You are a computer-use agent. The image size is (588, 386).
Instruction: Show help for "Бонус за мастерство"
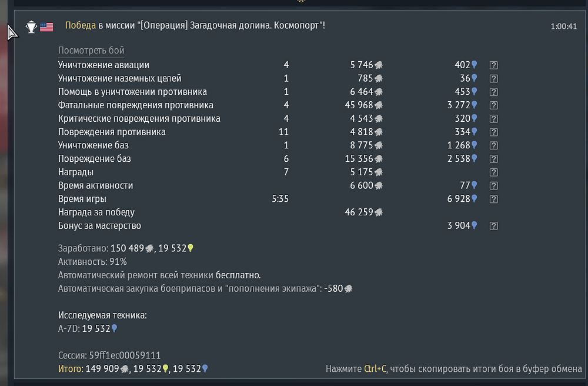494,226
